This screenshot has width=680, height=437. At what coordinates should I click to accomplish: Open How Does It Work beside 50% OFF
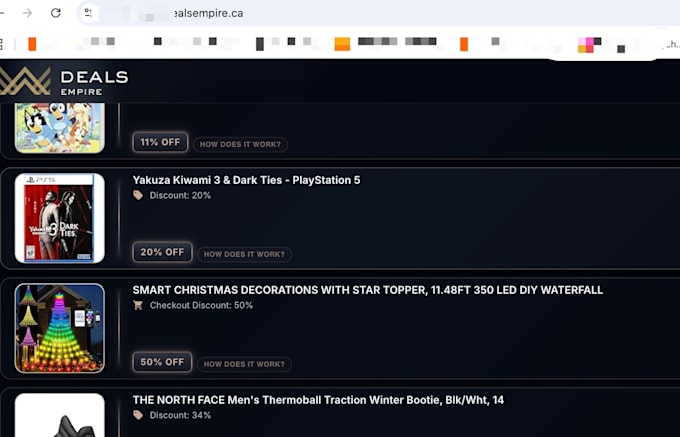coord(244,364)
